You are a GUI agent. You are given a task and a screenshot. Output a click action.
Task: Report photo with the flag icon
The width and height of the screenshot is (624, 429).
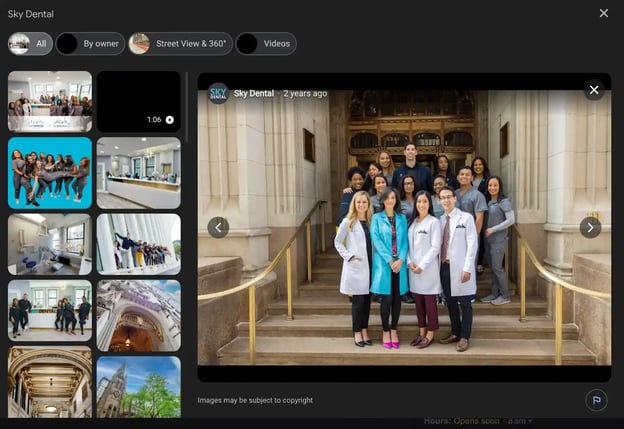click(596, 400)
